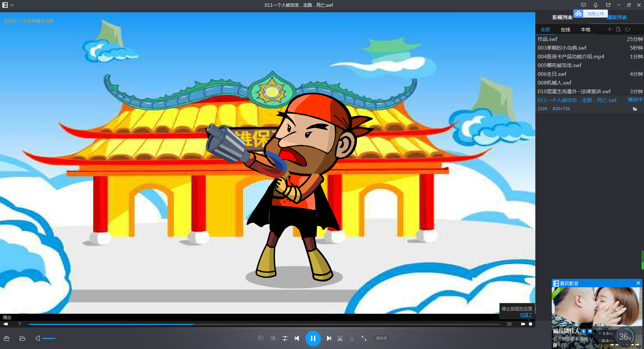
Task: Pause playback with the blue button
Action: click(x=313, y=338)
